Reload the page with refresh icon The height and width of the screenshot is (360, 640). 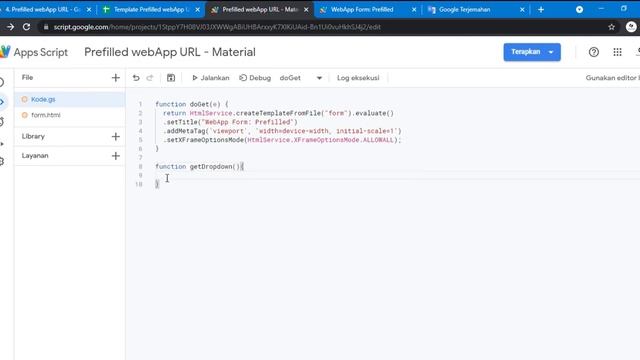click(27, 27)
